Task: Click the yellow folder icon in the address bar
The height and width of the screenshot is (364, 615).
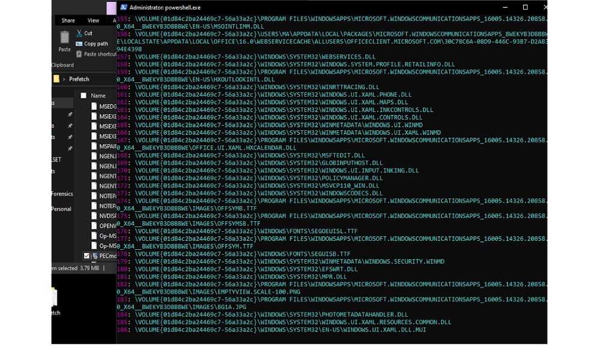Action: coord(56,79)
